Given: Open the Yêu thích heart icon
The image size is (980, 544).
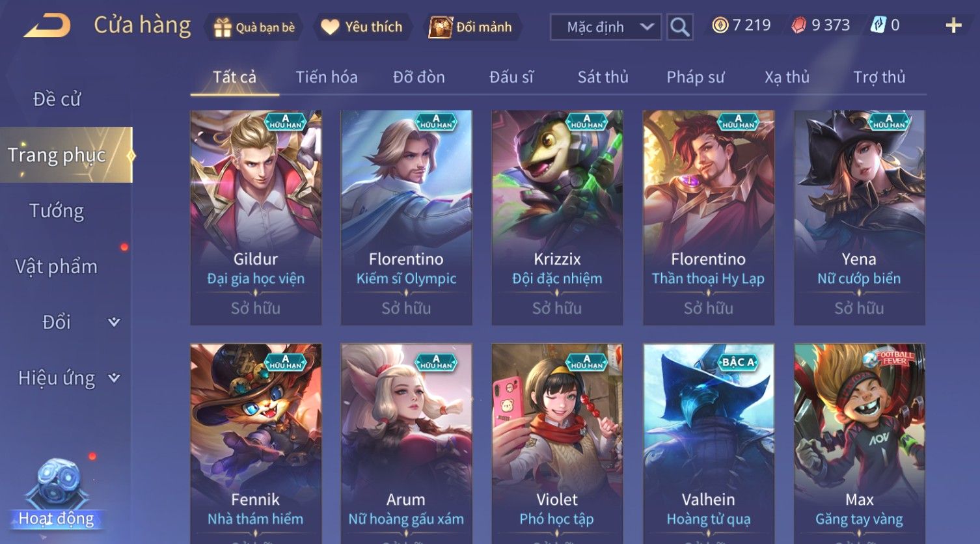Looking at the screenshot, I should tap(330, 27).
